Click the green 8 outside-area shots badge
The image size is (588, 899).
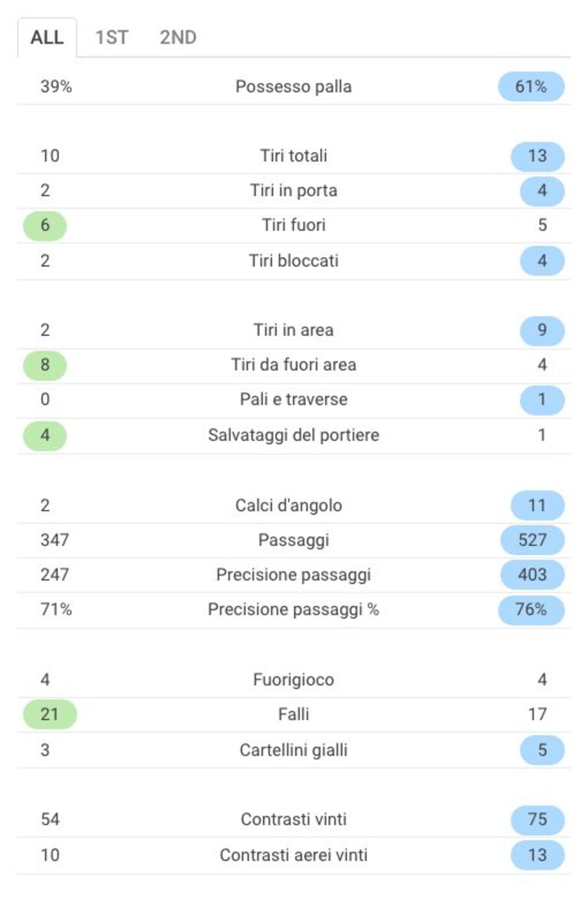(x=44, y=365)
